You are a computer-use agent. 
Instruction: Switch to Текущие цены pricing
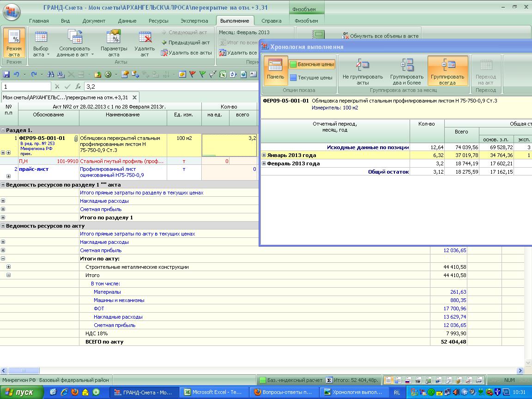pyautogui.click(x=311, y=78)
